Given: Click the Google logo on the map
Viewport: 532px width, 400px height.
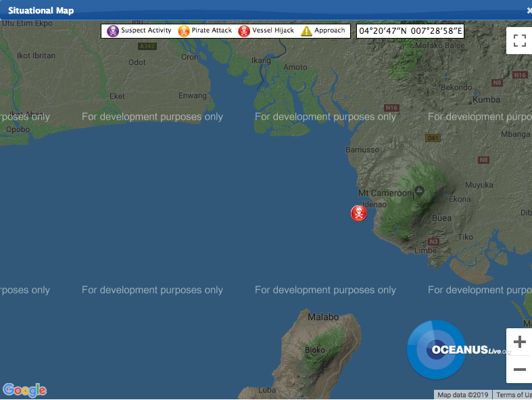Looking at the screenshot, I should pyautogui.click(x=24, y=390).
